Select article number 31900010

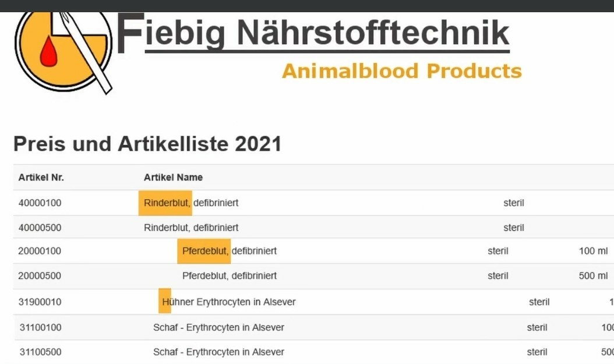40,302
